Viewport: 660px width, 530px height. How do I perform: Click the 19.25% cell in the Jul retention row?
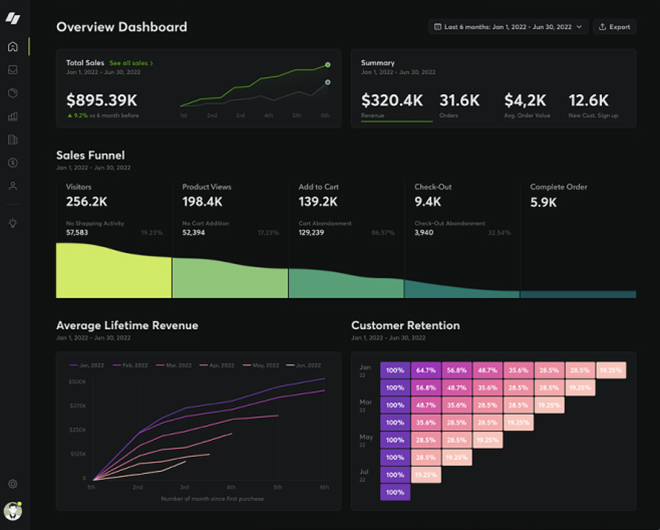(426, 475)
